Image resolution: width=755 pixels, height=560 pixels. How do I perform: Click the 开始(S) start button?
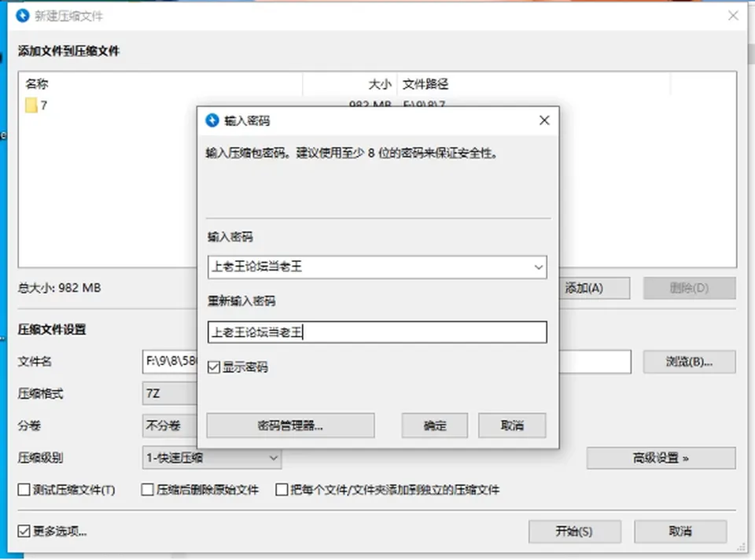tap(574, 531)
